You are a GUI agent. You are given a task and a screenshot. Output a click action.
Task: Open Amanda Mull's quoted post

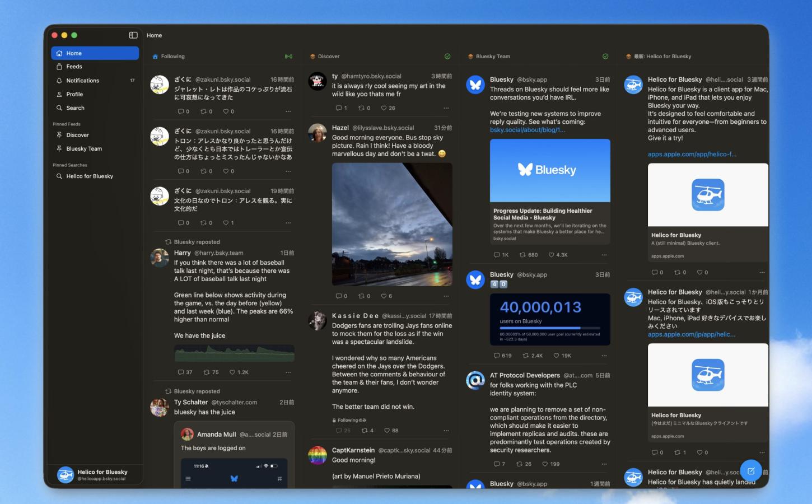point(234,455)
